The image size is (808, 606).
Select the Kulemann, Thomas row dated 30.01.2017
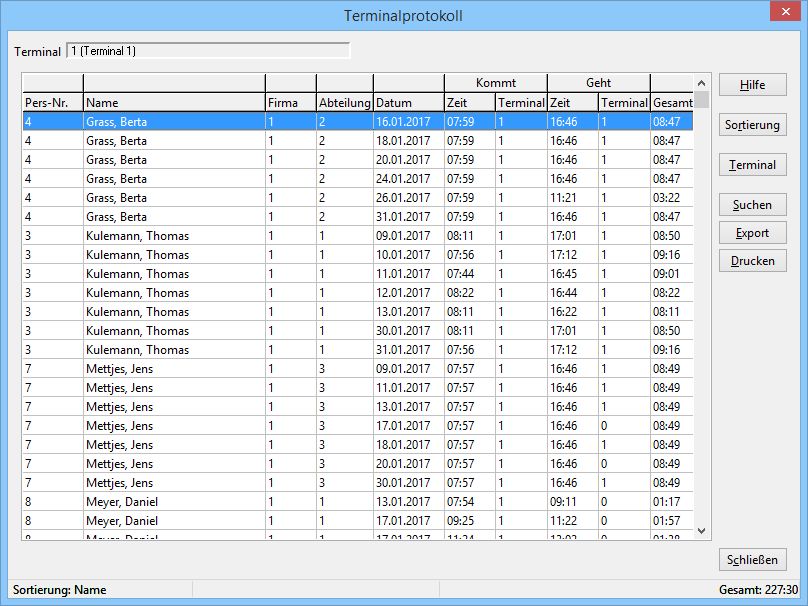coord(358,331)
